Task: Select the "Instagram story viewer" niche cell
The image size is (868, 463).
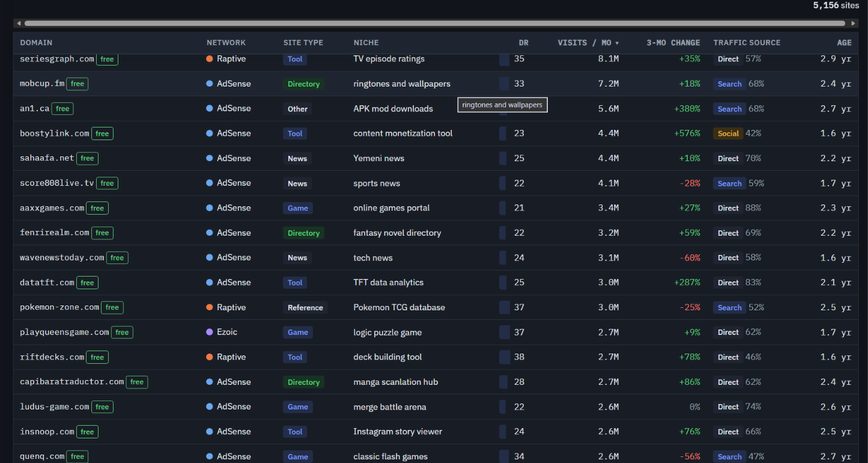Action: point(398,432)
